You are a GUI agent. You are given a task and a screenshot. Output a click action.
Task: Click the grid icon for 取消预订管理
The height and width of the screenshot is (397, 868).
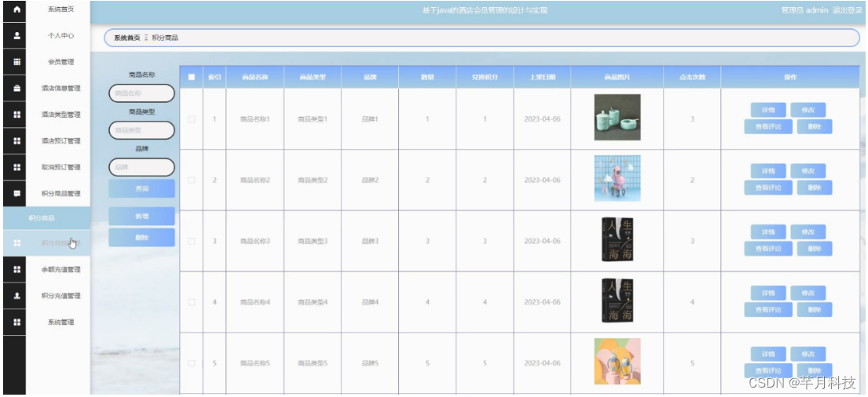[x=16, y=167]
